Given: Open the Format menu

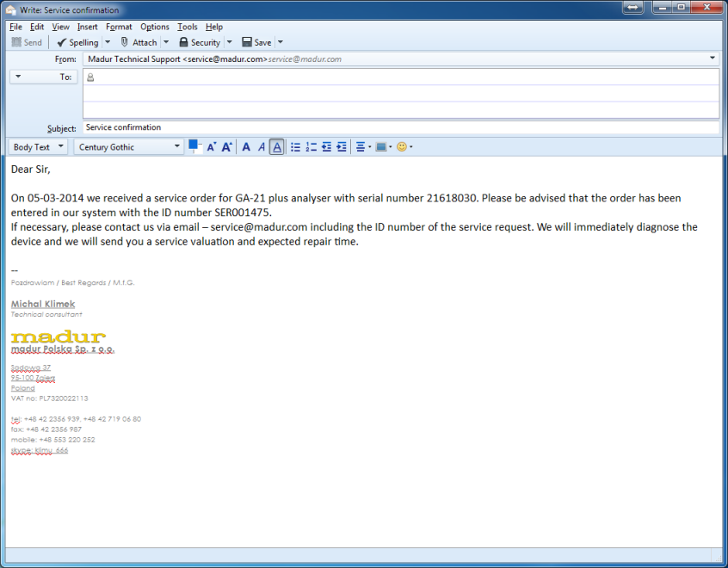Looking at the screenshot, I should coord(119,27).
